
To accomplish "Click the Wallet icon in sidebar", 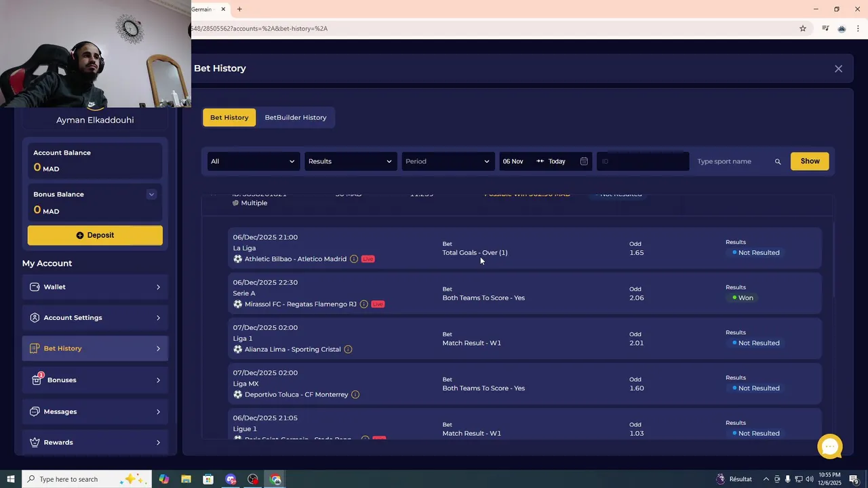I will [35, 287].
